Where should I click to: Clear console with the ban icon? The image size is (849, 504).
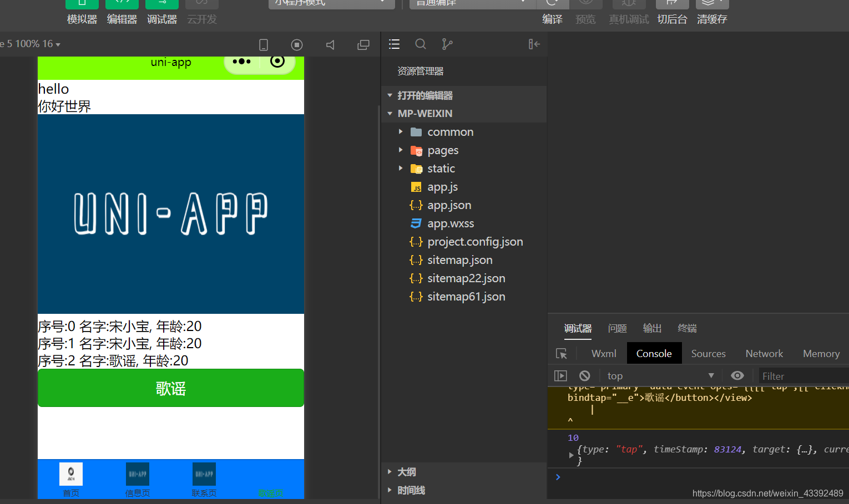tap(585, 376)
